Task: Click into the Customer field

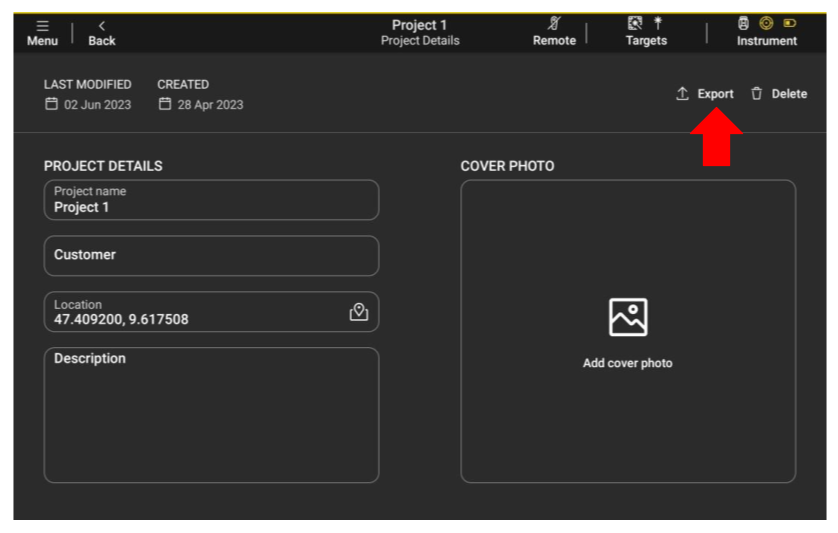Action: (x=211, y=256)
